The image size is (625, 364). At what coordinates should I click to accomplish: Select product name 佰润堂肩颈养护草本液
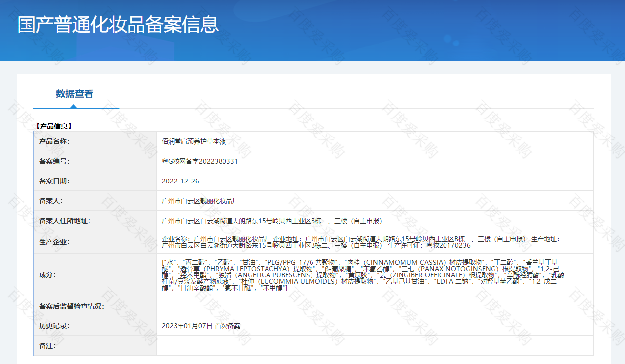click(x=194, y=141)
